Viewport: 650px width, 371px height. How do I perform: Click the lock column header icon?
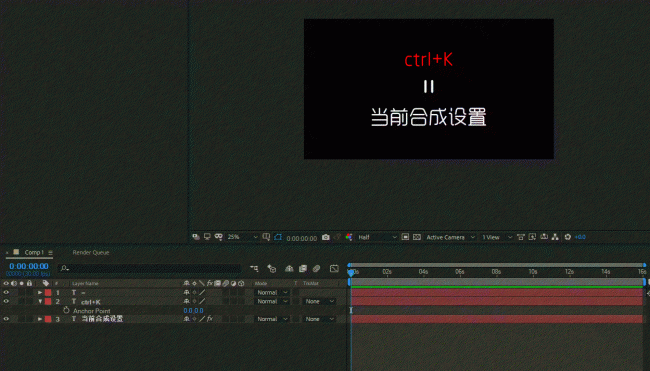pos(29,284)
